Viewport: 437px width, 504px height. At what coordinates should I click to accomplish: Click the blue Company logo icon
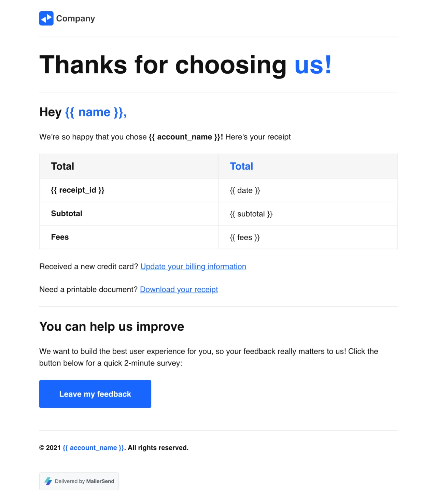click(x=46, y=18)
